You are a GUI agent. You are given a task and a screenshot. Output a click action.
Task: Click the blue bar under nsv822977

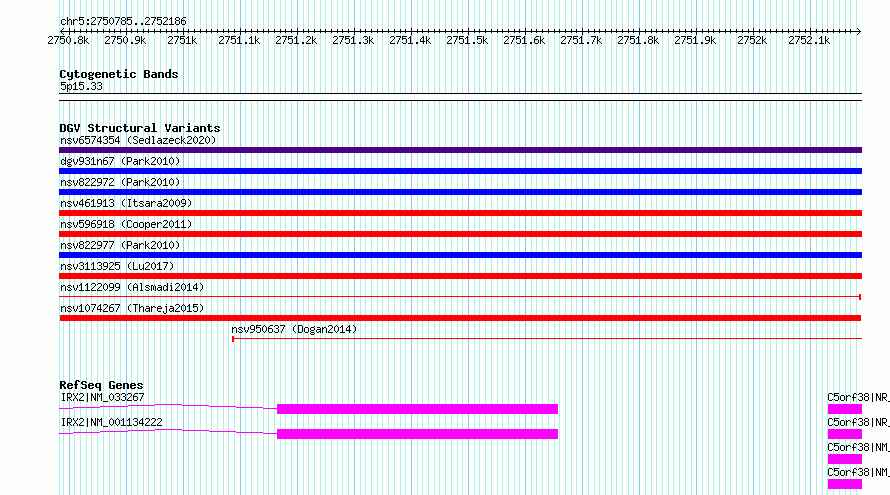click(460, 255)
